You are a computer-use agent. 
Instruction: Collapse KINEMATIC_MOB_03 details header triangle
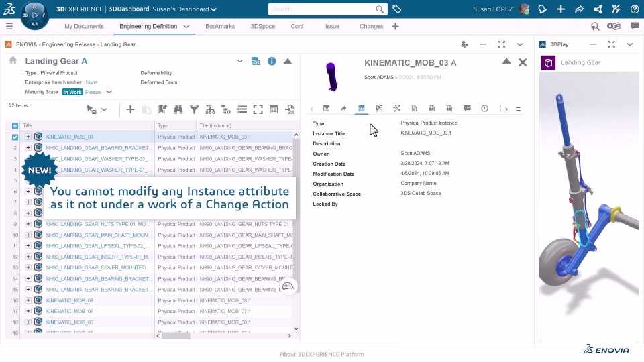506,61
